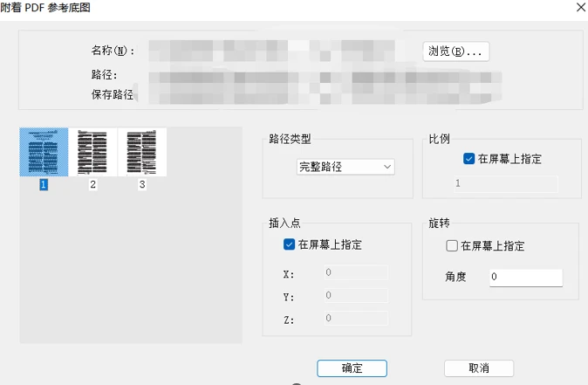
Task: Click the Y coordinate field
Action: coord(356,296)
